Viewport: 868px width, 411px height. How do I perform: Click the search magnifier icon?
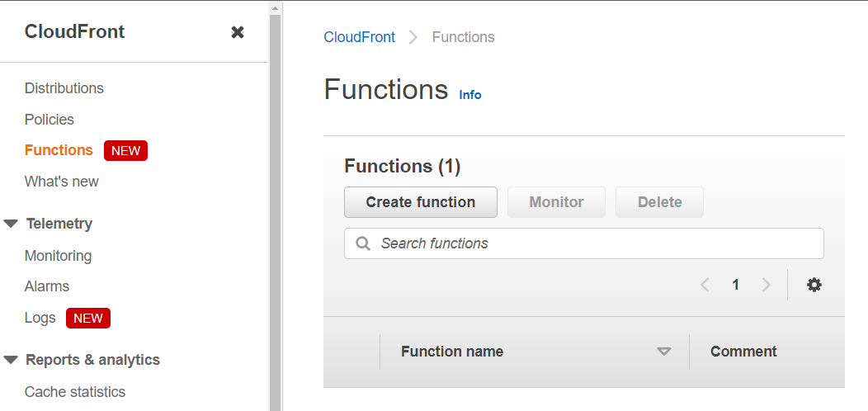pos(363,243)
